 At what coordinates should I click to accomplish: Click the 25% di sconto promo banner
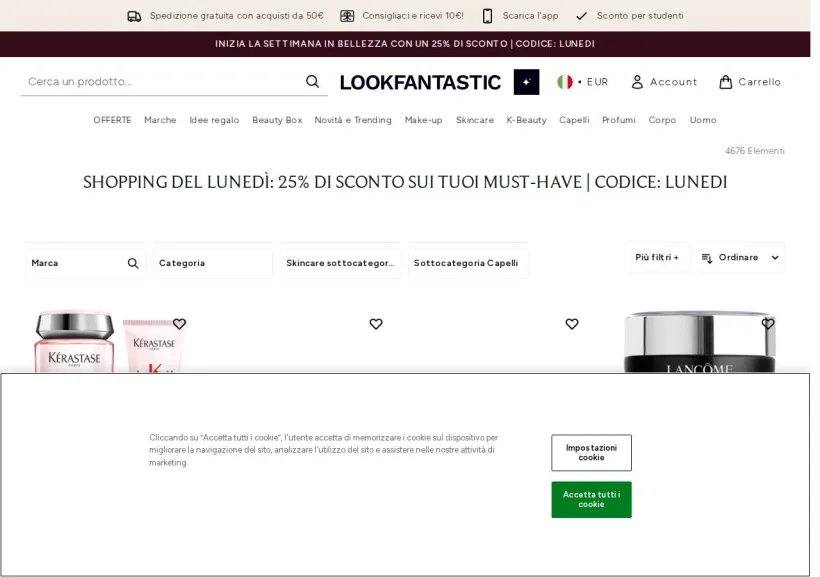[405, 44]
